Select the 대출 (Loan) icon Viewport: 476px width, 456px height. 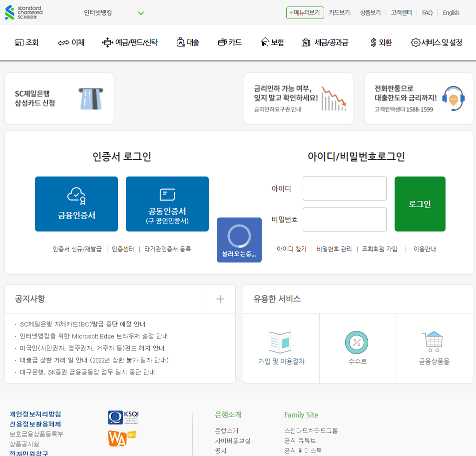(179, 42)
